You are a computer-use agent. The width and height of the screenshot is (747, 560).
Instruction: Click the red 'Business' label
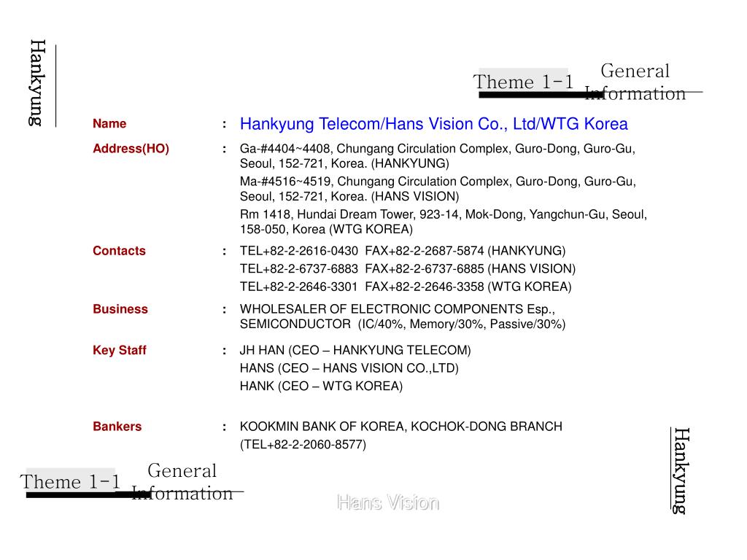click(120, 309)
